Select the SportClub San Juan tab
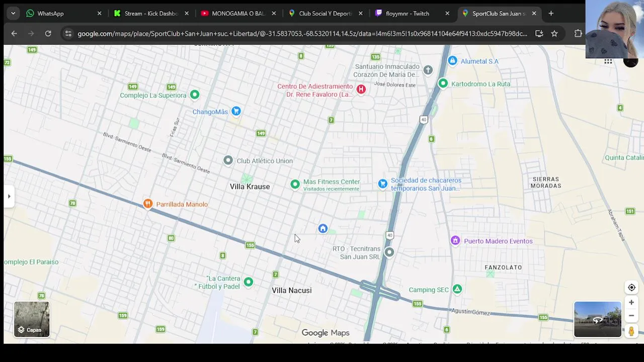Viewport: 644px width, 362px height. coord(498,14)
